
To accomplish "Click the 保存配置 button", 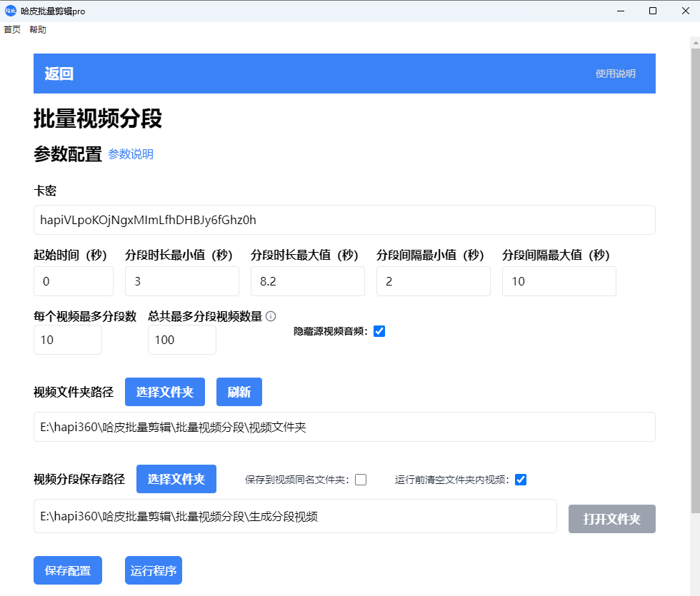I will [x=68, y=570].
